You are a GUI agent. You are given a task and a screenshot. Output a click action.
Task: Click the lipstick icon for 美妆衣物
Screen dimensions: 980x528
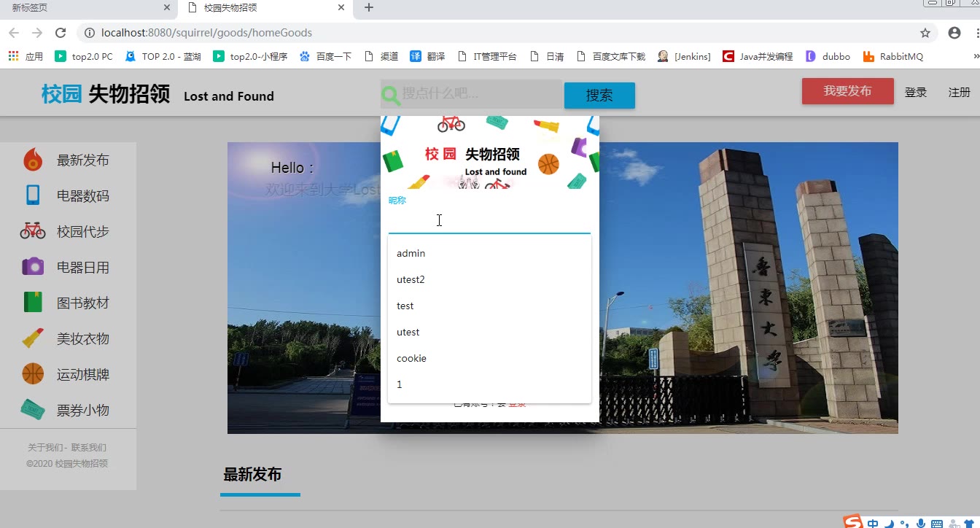pyautogui.click(x=33, y=338)
